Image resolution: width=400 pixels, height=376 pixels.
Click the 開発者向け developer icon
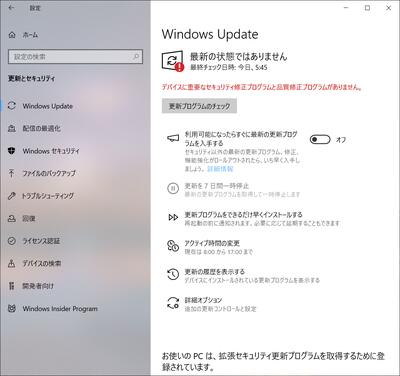pyautogui.click(x=12, y=286)
